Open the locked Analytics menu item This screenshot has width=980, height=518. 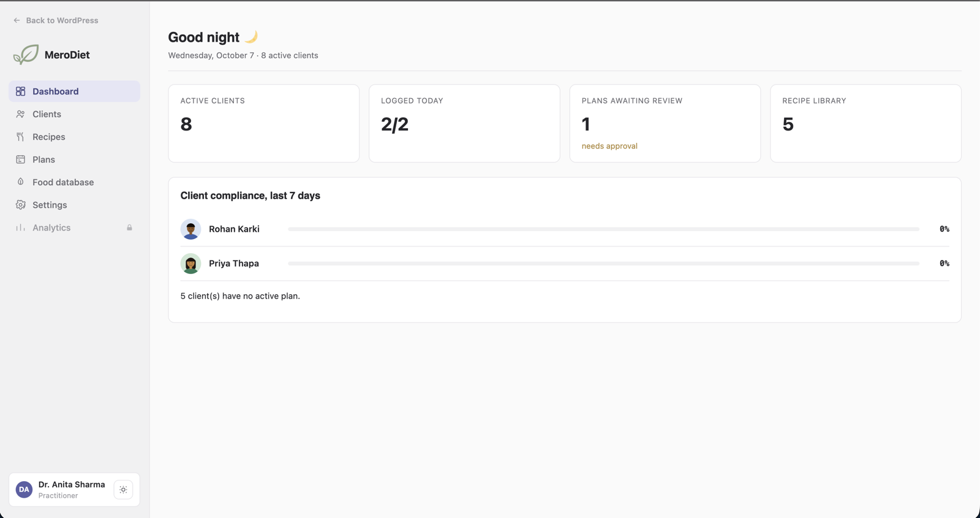pyautogui.click(x=74, y=227)
